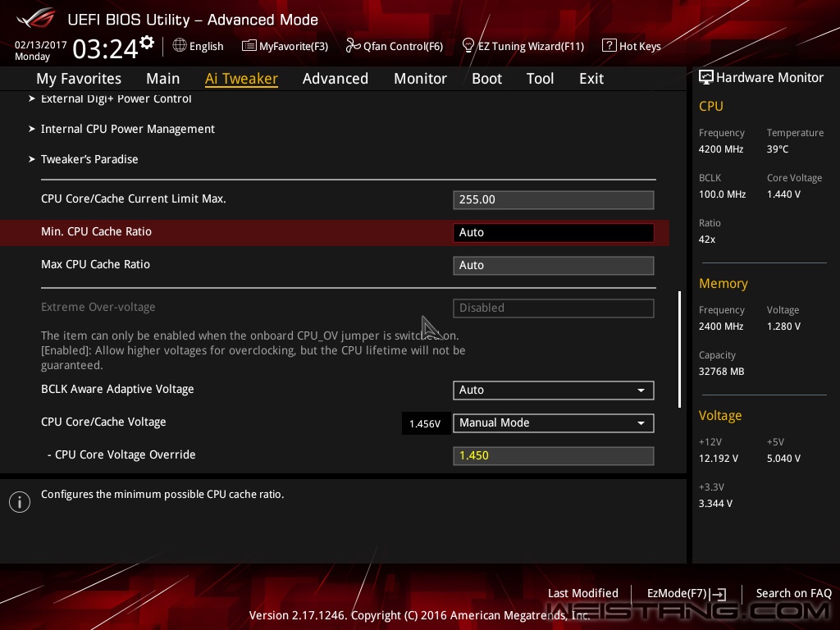The width and height of the screenshot is (840, 630).
Task: Click the 4200 MHz CPU frequency value
Action: coord(721,149)
